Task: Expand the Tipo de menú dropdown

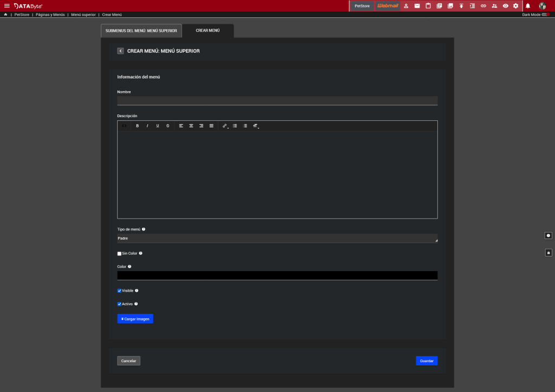Action: (x=277, y=238)
